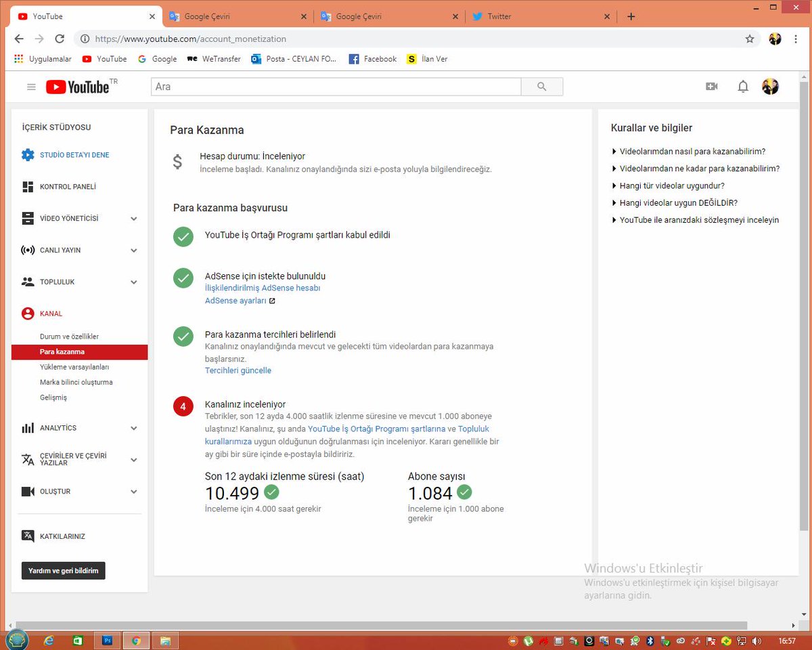Screen dimensions: 812x650
Task: Open Durum ve özellikler
Action: point(69,337)
